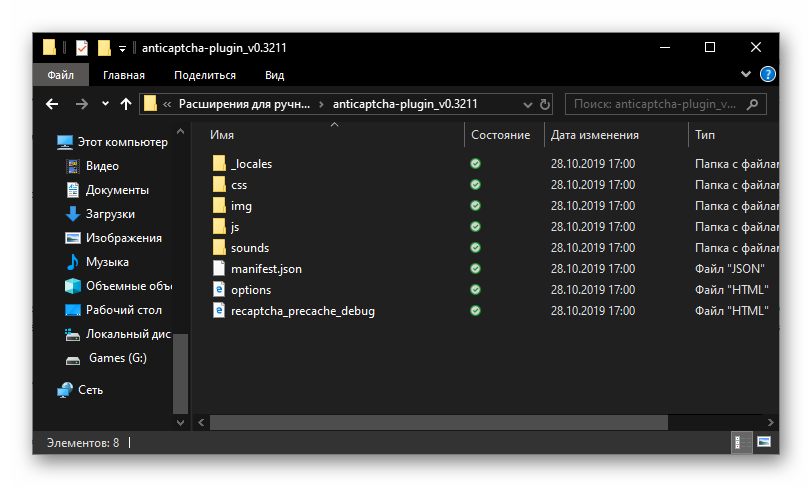812x487 pixels.
Task: Open address bar history dropdown
Action: click(x=528, y=104)
